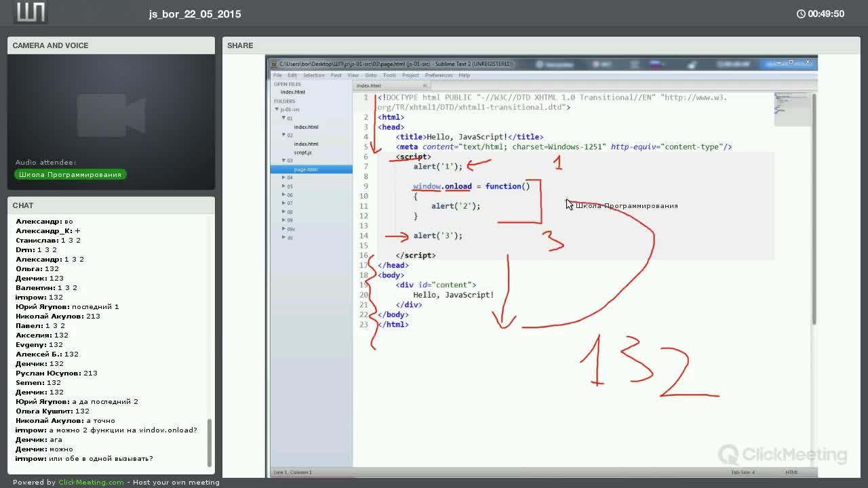The width and height of the screenshot is (868, 488).
Task: Click the alert('3'); code line
Action: (437, 236)
